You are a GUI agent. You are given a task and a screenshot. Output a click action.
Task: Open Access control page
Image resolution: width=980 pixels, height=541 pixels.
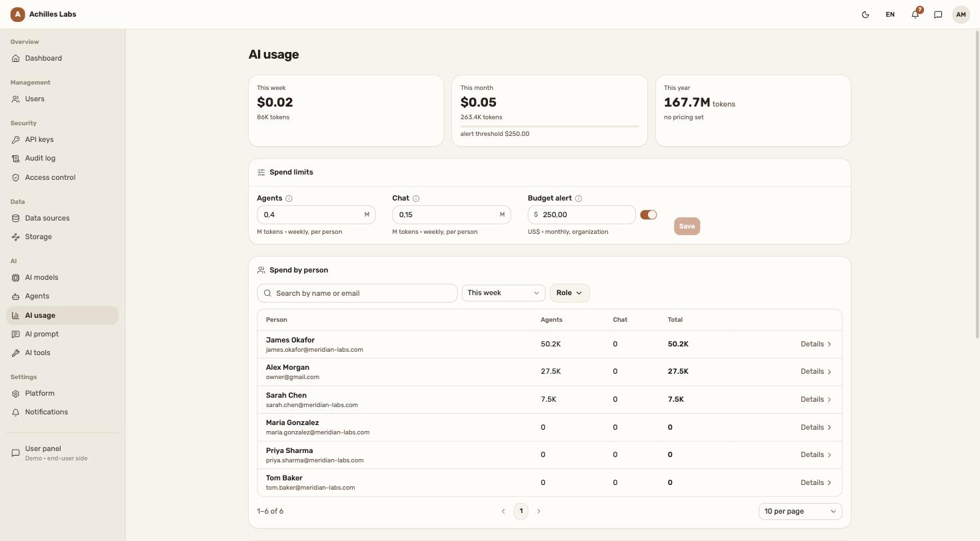[x=63, y=177]
